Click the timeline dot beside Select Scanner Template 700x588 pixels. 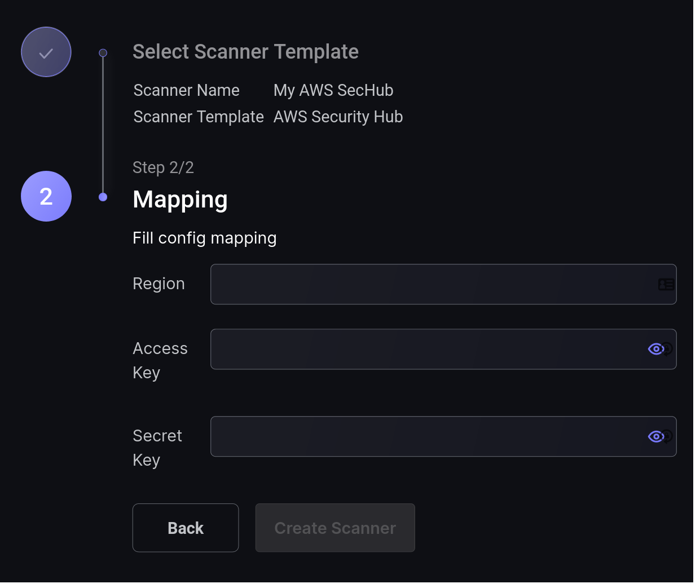pyautogui.click(x=103, y=53)
